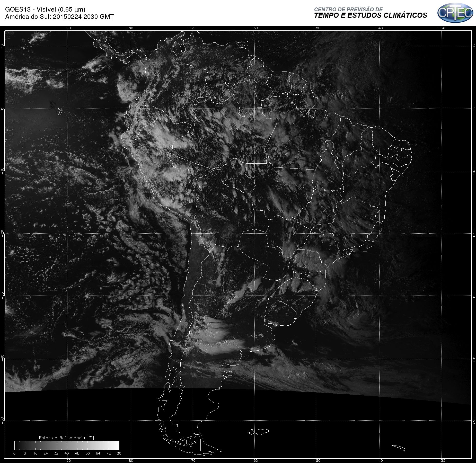Click the '72' tick on reflectance scale
This screenshot has height=463, width=476.
click(109, 453)
